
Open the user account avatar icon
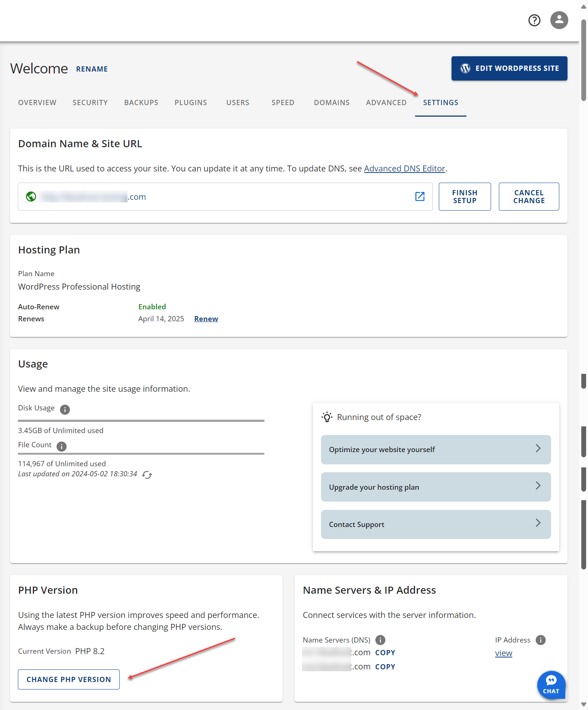point(559,20)
